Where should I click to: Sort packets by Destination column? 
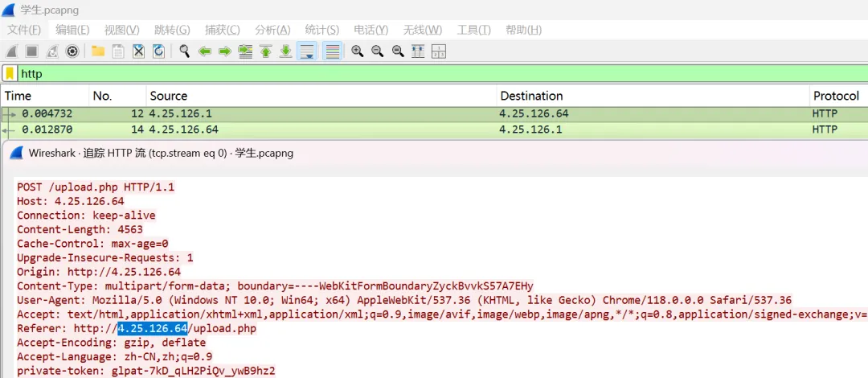click(653, 96)
